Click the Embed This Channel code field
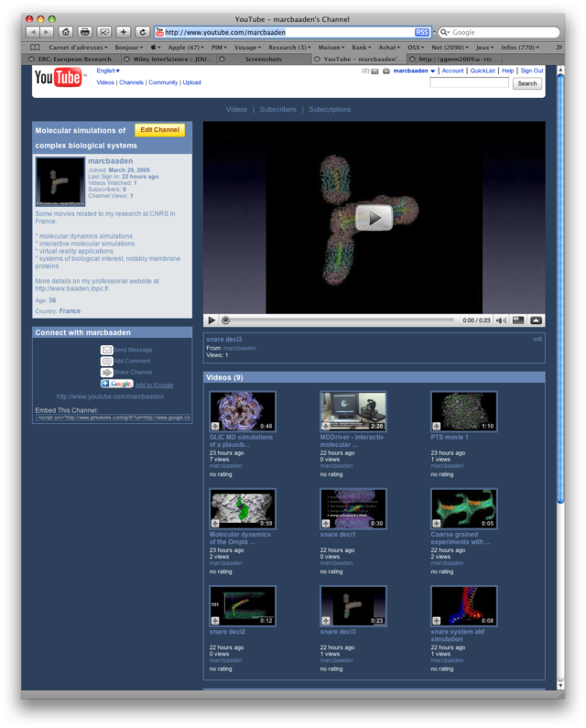Screen dimensions: 586x728 [113, 418]
